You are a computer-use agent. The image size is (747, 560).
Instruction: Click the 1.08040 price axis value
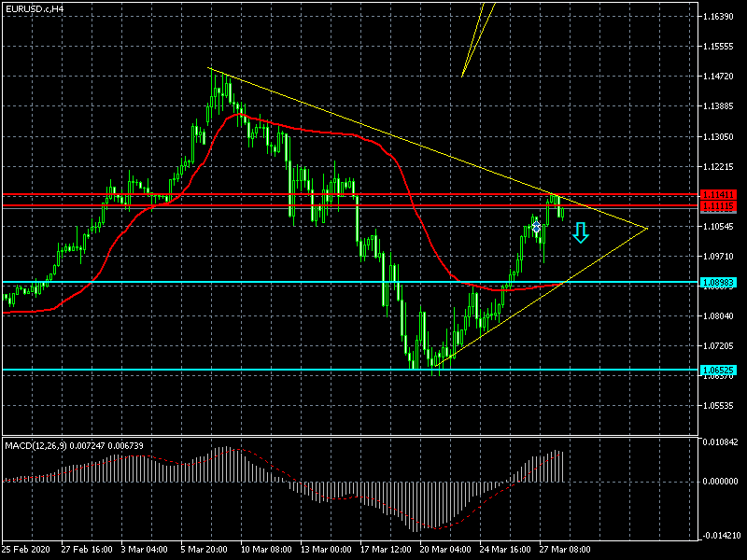pos(718,315)
